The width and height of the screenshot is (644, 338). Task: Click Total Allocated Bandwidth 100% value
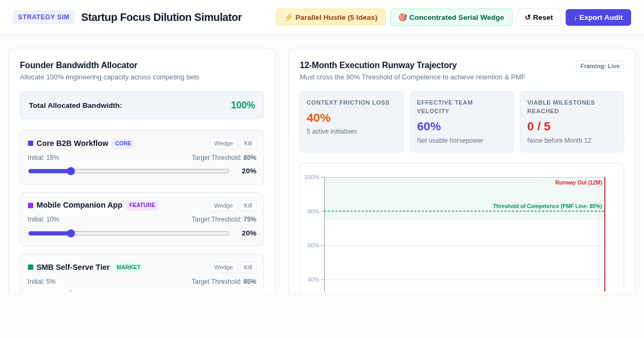243,105
